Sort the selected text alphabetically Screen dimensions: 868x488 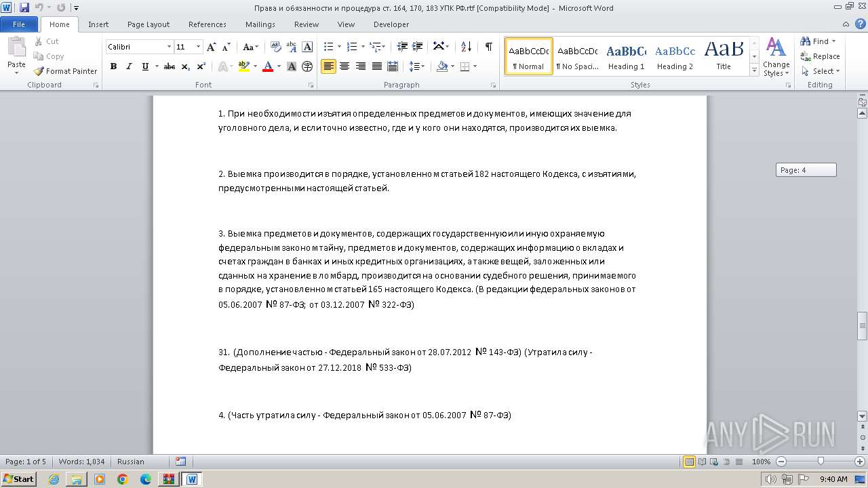(466, 47)
